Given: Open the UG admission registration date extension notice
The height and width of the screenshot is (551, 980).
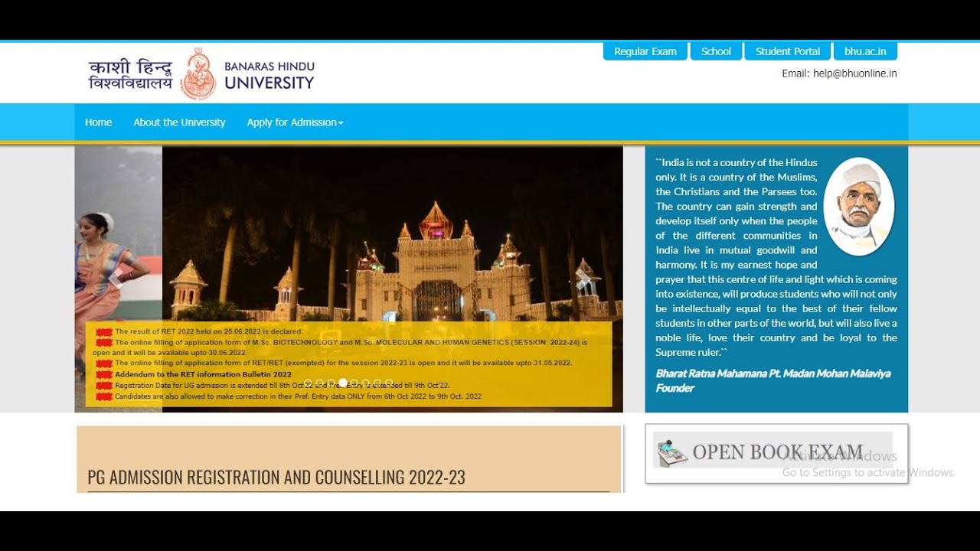Looking at the screenshot, I should 283,386.
